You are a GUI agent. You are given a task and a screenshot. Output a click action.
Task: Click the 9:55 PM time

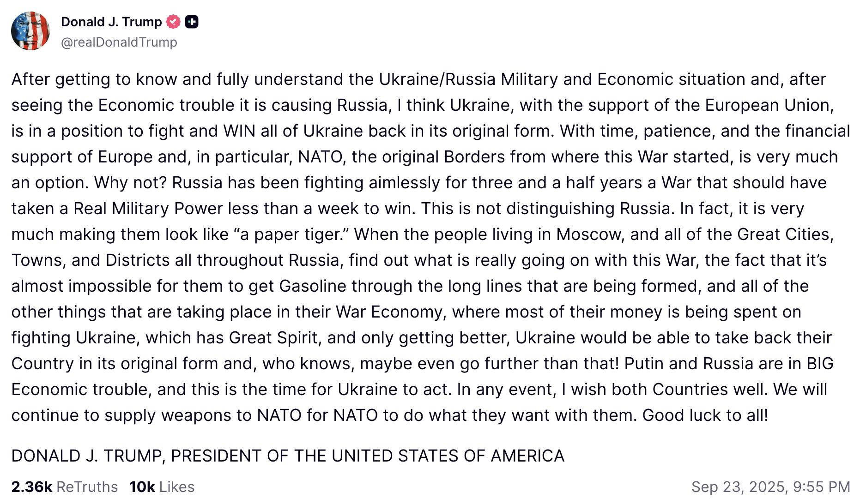point(822,487)
